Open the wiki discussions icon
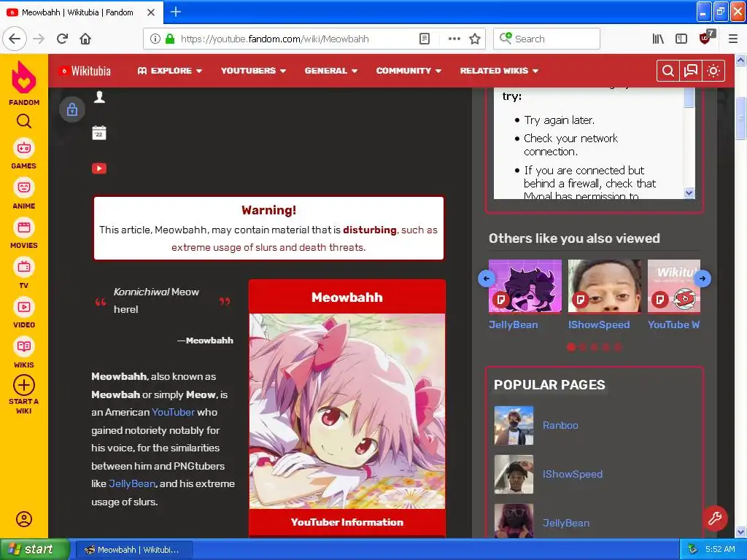The width and height of the screenshot is (747, 560). tap(690, 71)
